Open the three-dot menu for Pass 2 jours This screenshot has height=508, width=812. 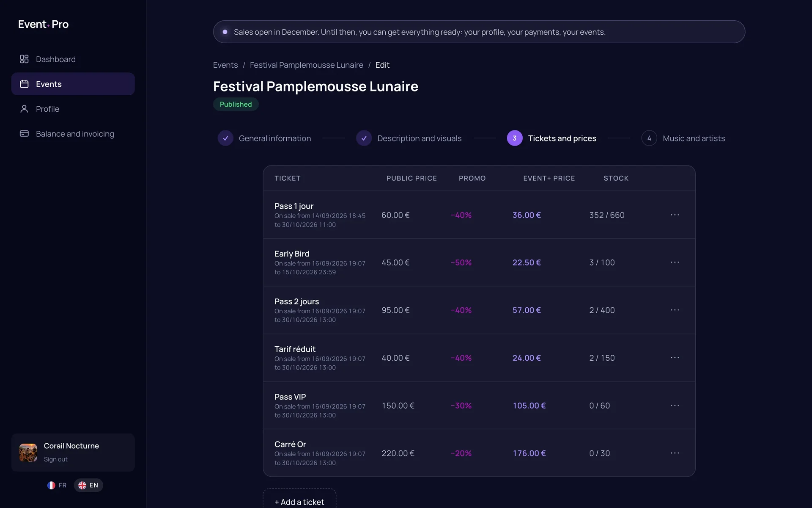[x=675, y=310]
